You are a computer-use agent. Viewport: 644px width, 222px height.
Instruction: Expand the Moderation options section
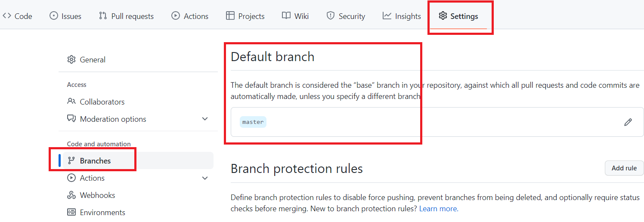click(205, 119)
